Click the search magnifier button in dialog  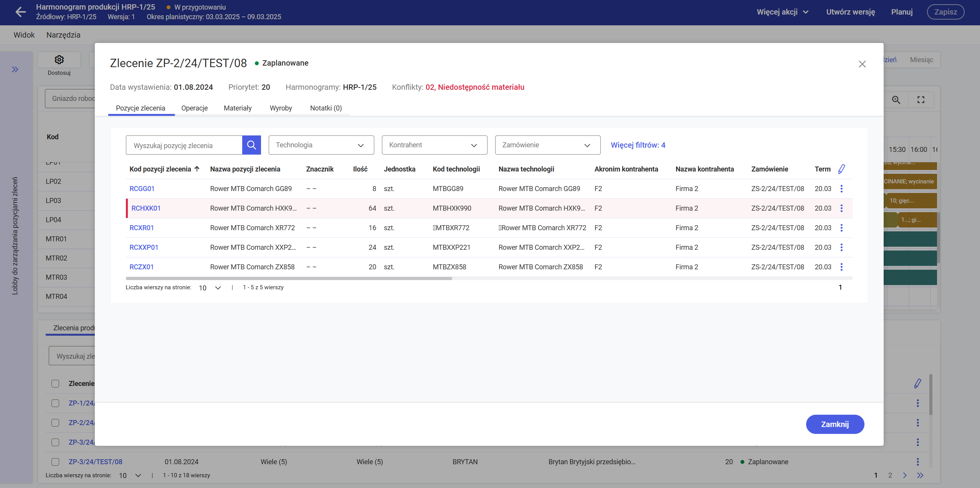coord(251,145)
